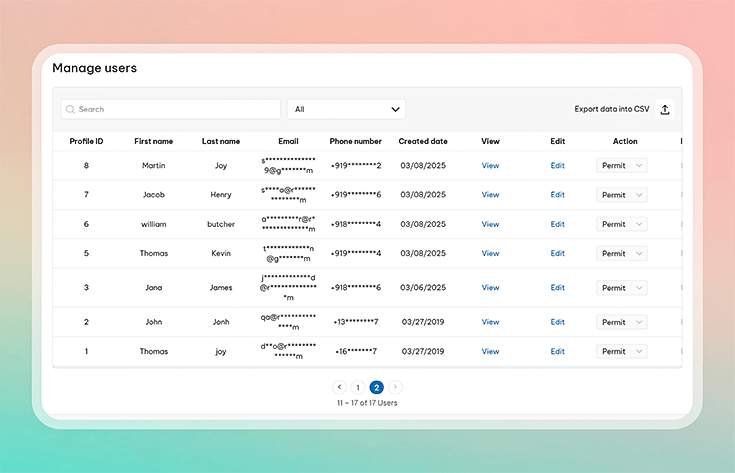Open View link for Thomas joy
Image resolution: width=735 pixels, height=473 pixels.
[490, 351]
